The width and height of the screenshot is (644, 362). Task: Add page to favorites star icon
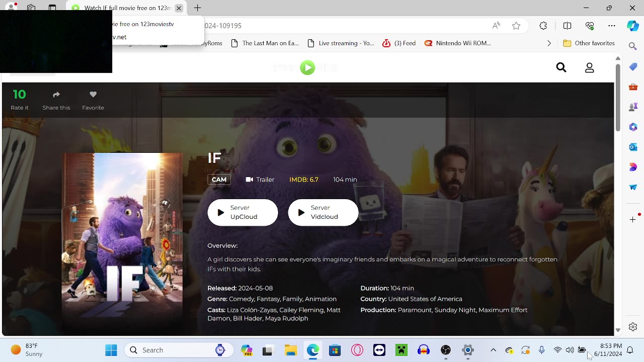tap(516, 26)
